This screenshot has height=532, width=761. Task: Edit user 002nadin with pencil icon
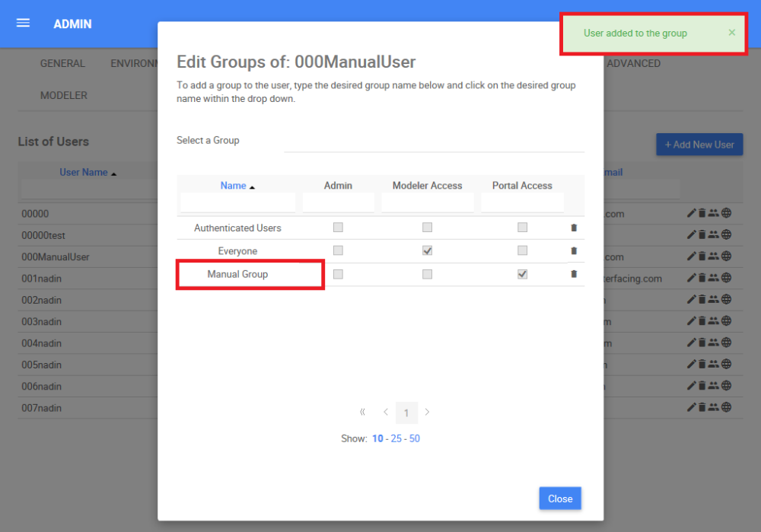691,300
